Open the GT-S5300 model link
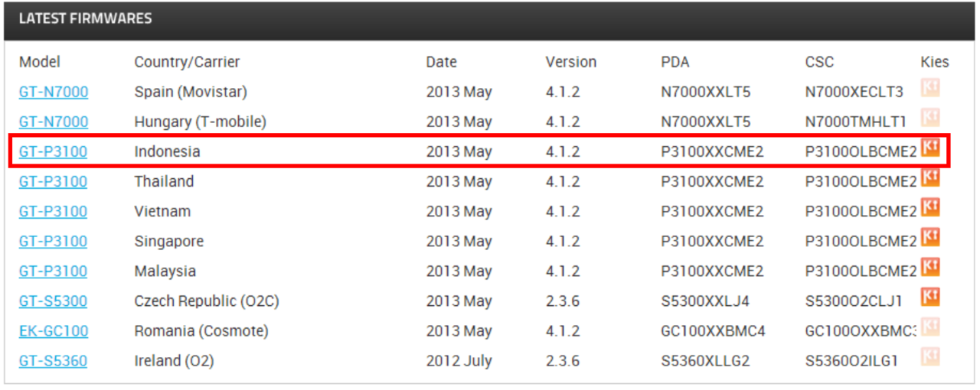Image resolution: width=980 pixels, height=390 pixels. click(x=53, y=301)
